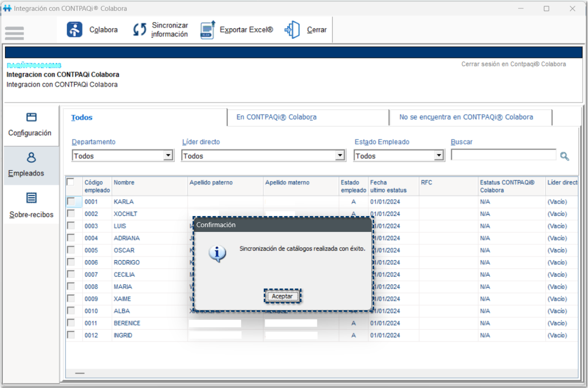Viewport: 588px width, 388px height.
Task: Click the Exportar Excel icon
Action: point(207,30)
